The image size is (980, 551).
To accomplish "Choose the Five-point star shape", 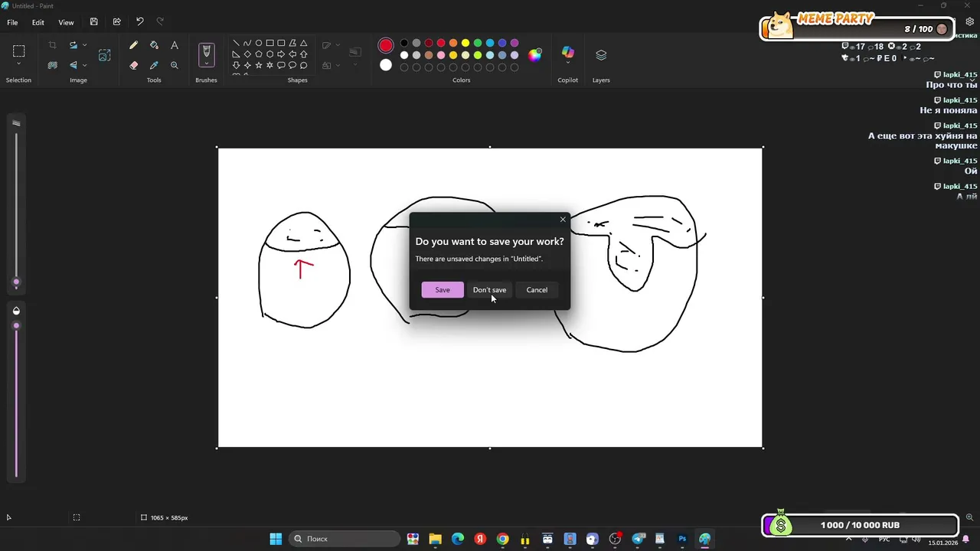I will pyautogui.click(x=259, y=65).
